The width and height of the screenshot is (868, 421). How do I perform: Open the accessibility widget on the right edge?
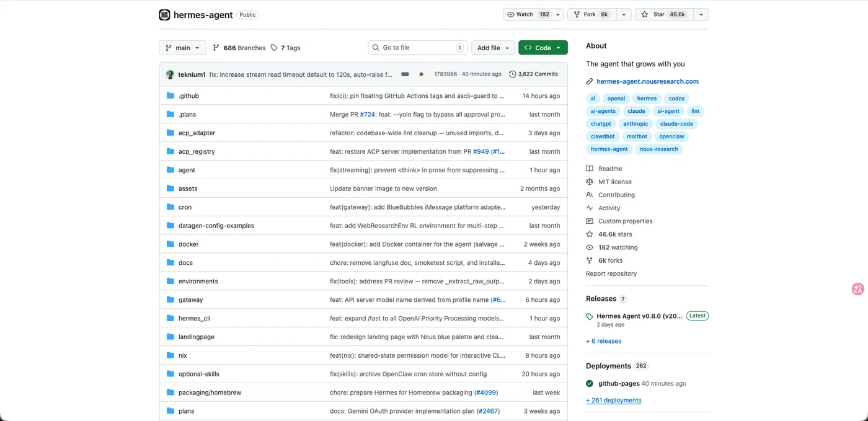(x=857, y=289)
